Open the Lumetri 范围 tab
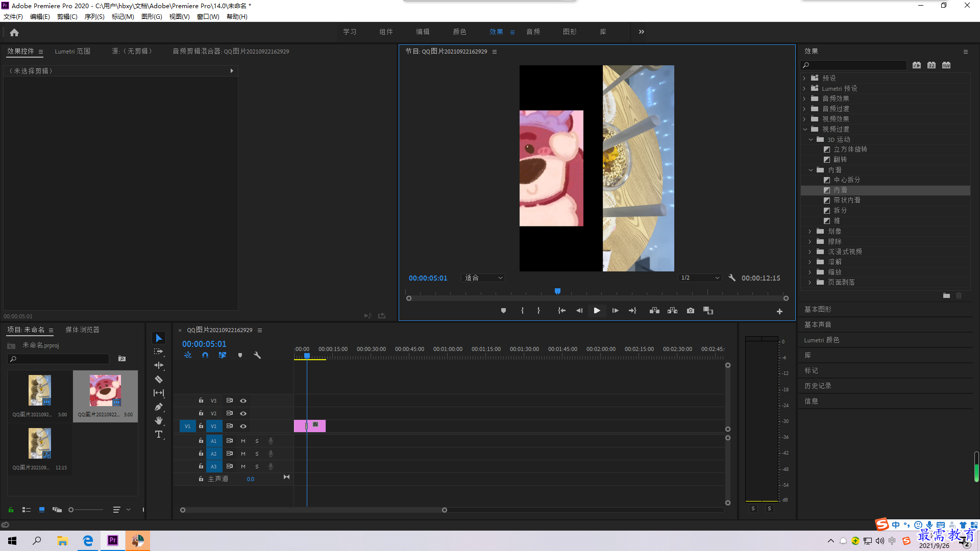This screenshot has height=551, width=980. click(72, 52)
